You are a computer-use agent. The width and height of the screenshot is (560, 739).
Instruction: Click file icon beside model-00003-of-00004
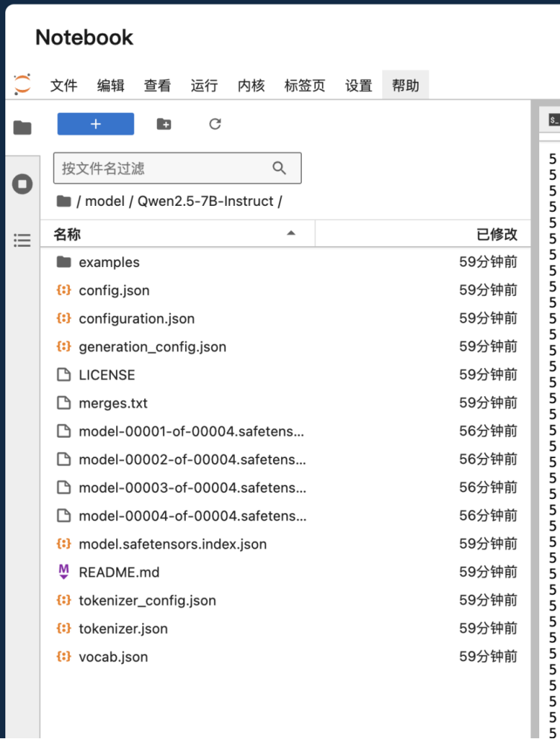click(x=64, y=487)
